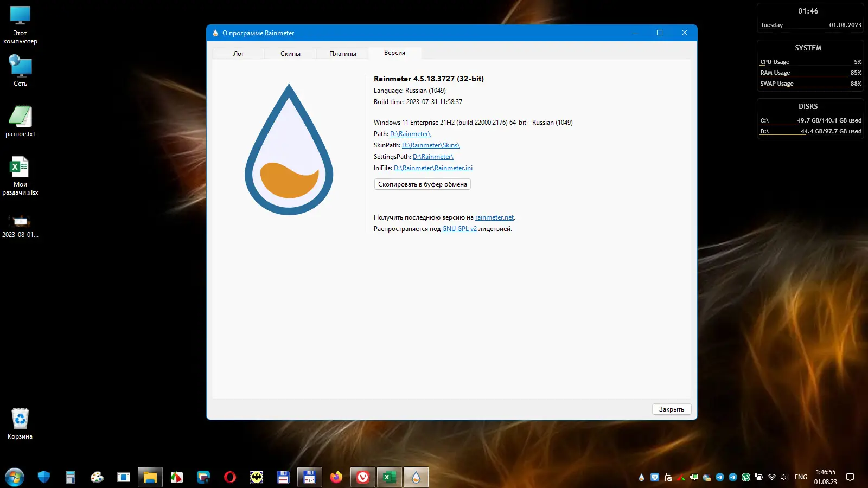Open the Wi-Fi network tray icon
Screen dimensions: 868x488
(772, 477)
